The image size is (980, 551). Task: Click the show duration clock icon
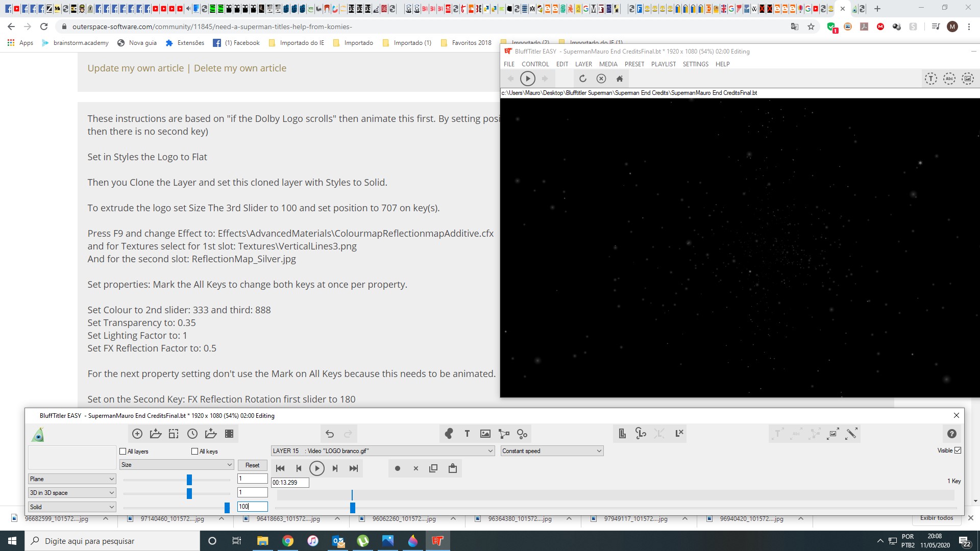pyautogui.click(x=192, y=434)
